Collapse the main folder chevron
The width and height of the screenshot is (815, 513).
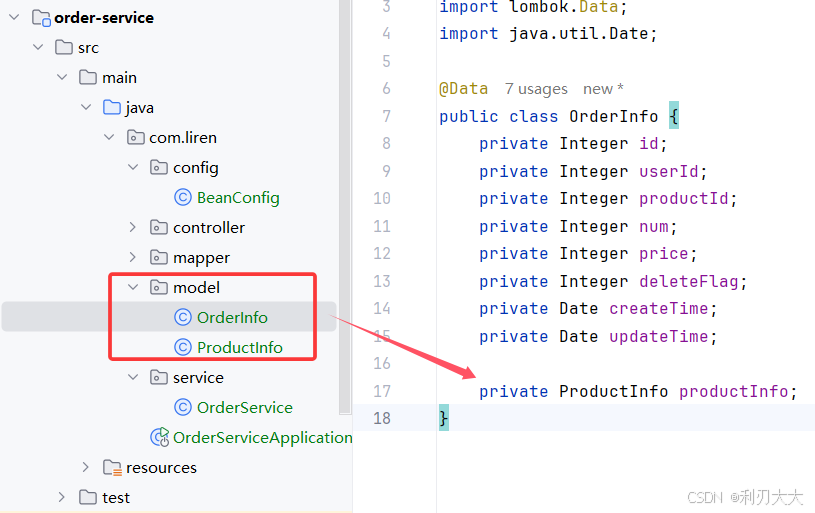coord(62,77)
